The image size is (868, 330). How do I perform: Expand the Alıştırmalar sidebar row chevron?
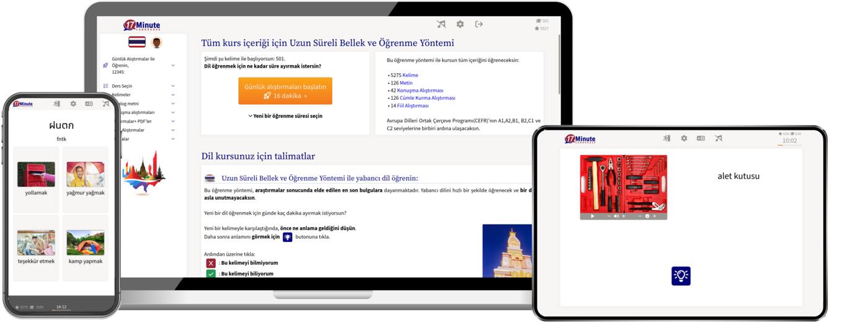(x=173, y=130)
